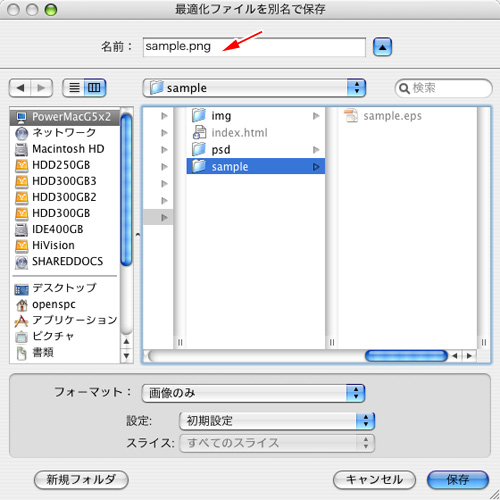Click the horizontal scrollbar thumb in file browser
500x500 pixels.
click(x=406, y=356)
